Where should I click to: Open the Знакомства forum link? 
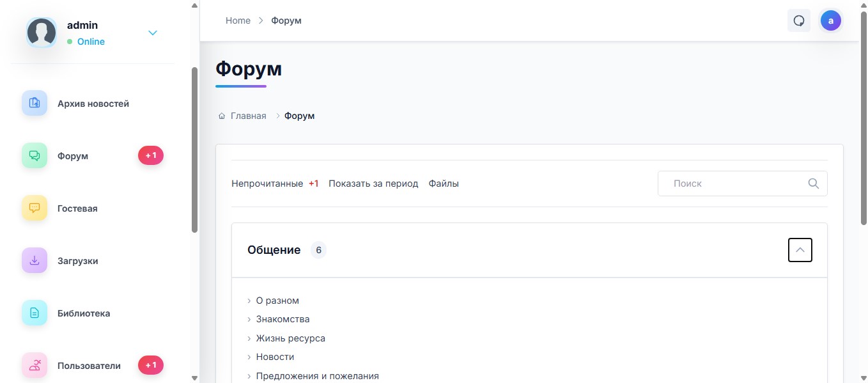[x=283, y=319]
